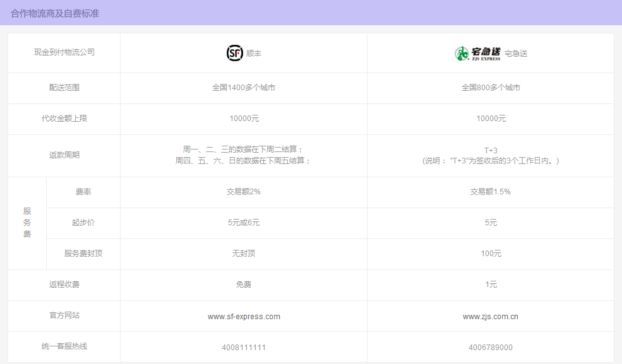Select the hotline number 4008111111

point(244,348)
